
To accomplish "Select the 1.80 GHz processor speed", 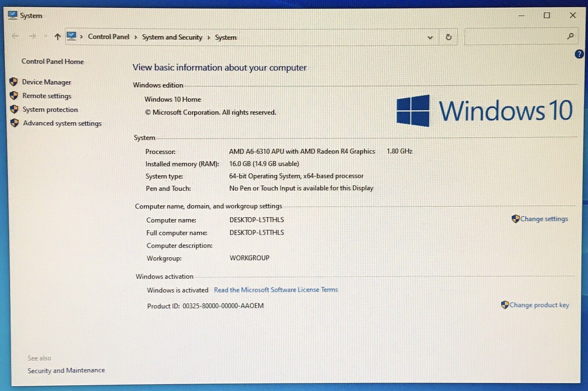I will pyautogui.click(x=399, y=151).
